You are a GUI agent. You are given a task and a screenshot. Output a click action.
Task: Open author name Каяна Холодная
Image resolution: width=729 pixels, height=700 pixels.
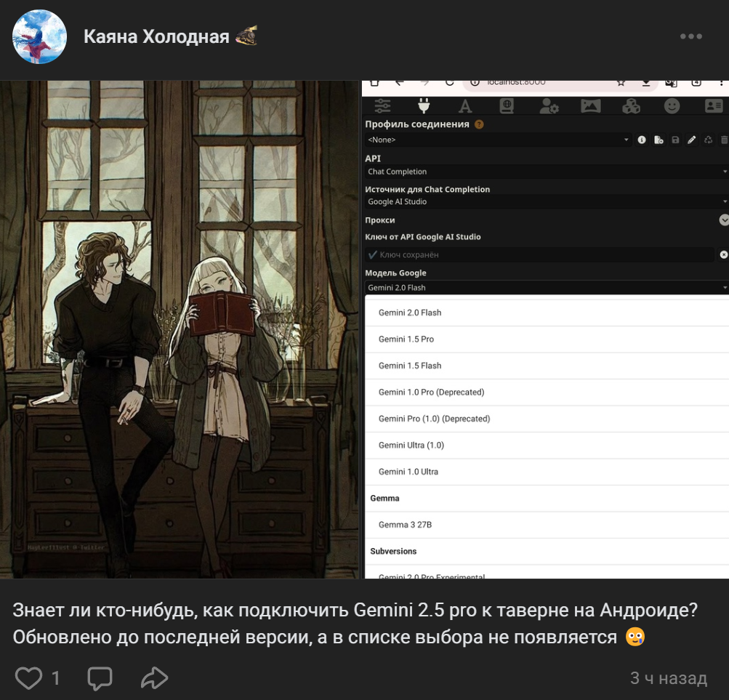[x=156, y=36]
